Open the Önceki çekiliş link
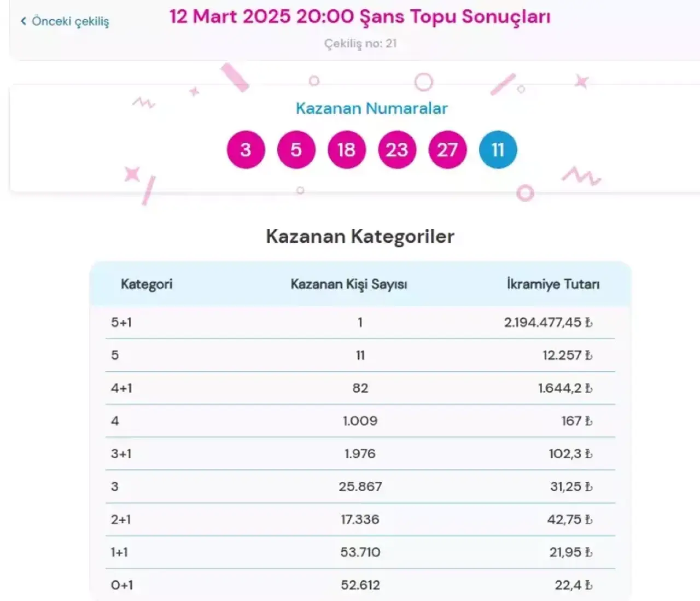The height and width of the screenshot is (601, 700). [x=70, y=21]
